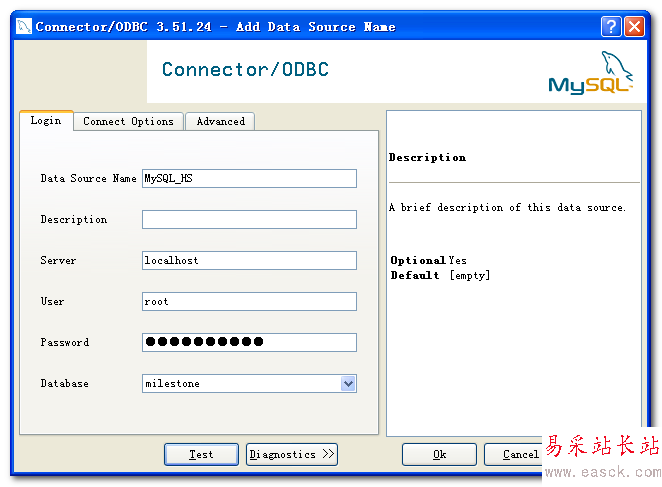Switch to the Login tab

(46, 121)
